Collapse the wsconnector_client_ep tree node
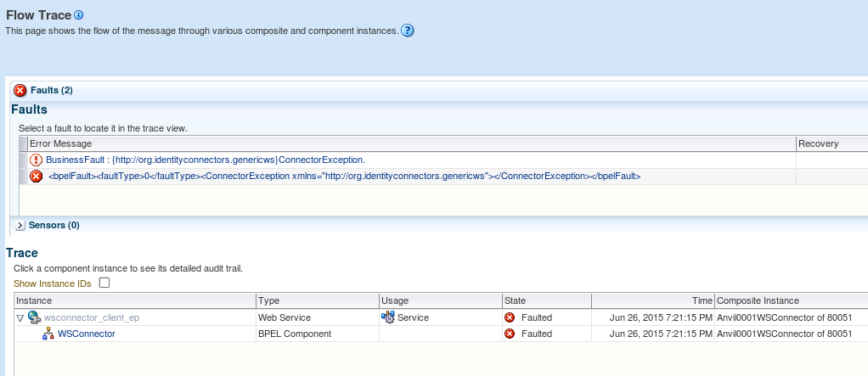Image resolution: width=868 pixels, height=376 pixels. [x=20, y=317]
